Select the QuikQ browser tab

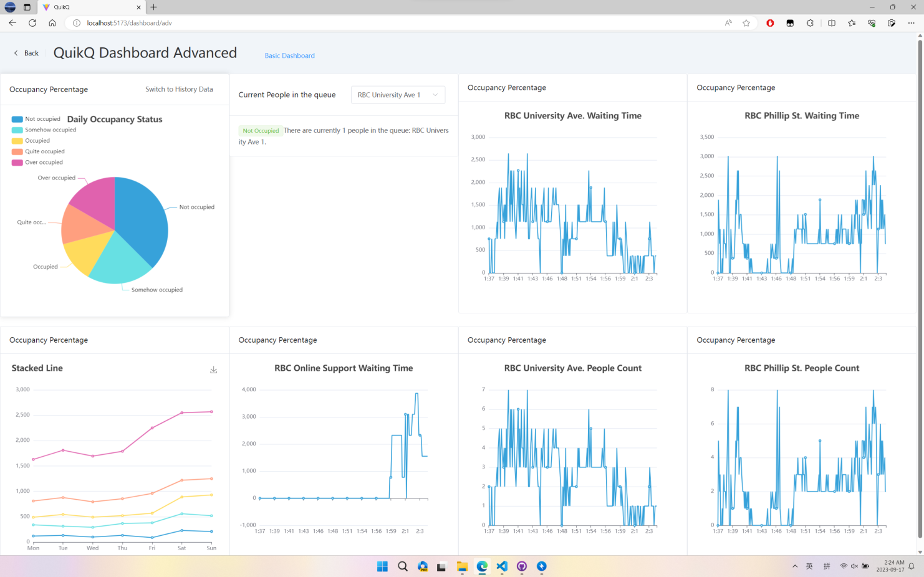point(91,7)
